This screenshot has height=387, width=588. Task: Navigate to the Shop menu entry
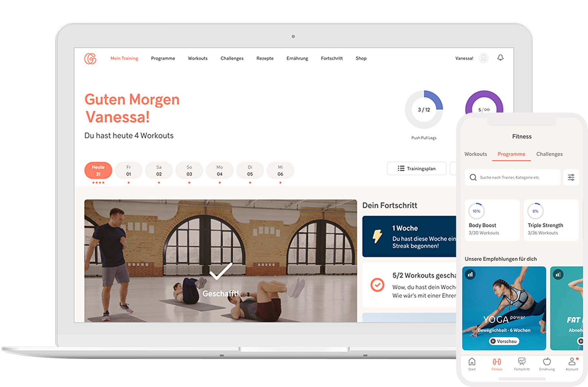361,59
